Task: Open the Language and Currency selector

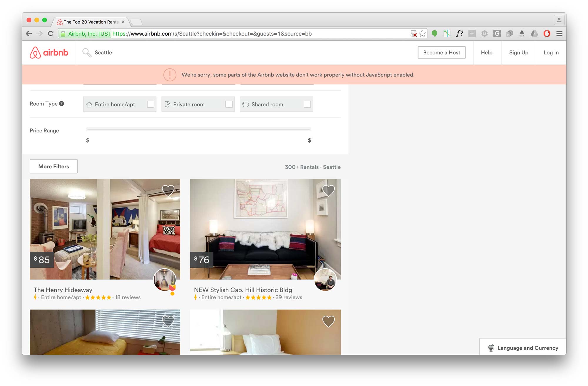Action: pos(523,347)
